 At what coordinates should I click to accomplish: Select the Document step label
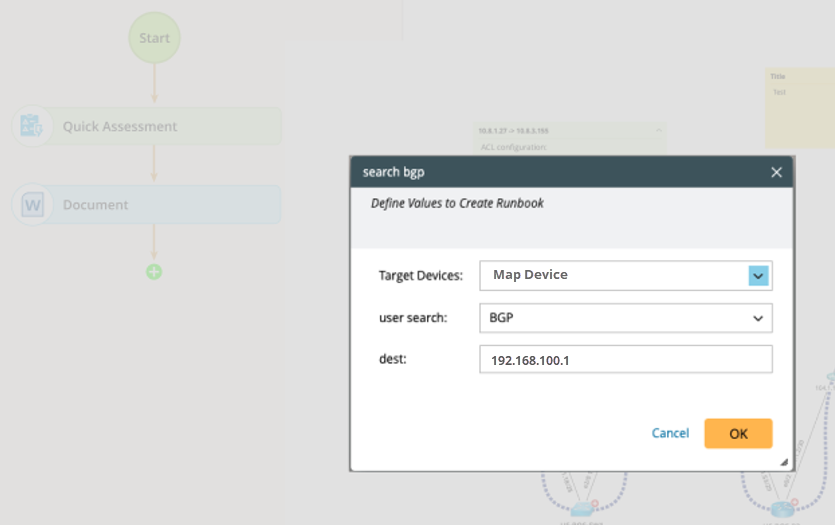click(x=95, y=205)
